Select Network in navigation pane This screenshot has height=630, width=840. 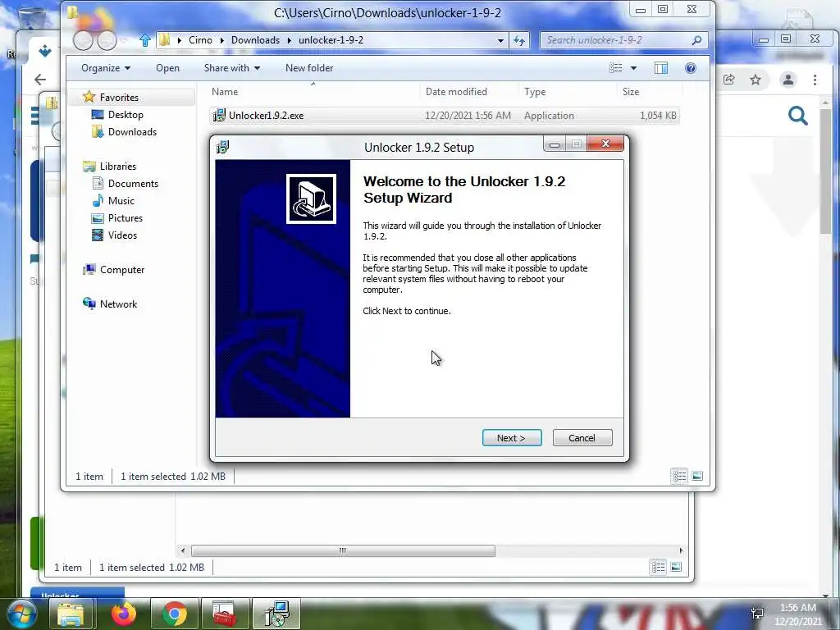tap(118, 304)
